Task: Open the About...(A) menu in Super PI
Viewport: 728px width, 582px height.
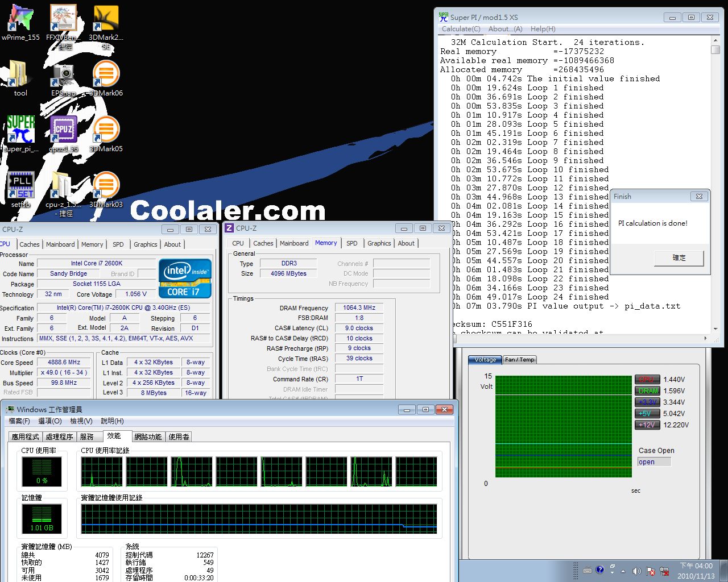Action: (x=505, y=29)
